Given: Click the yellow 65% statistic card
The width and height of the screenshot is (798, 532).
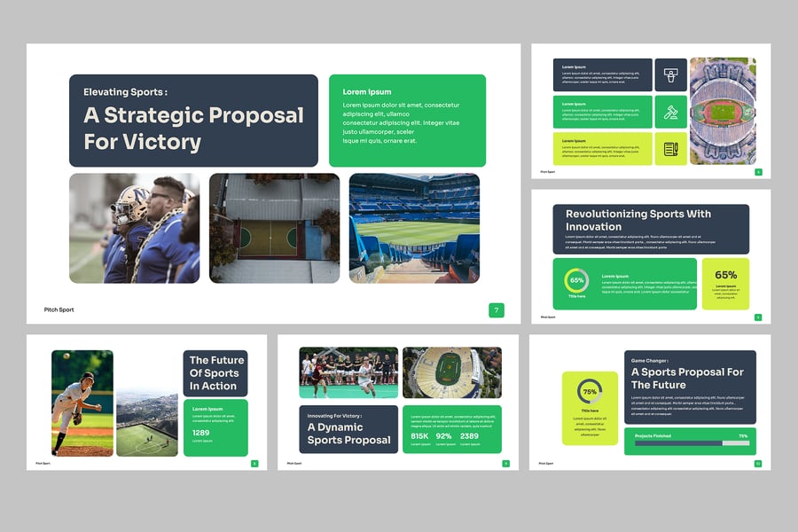Looking at the screenshot, I should pos(725,284).
